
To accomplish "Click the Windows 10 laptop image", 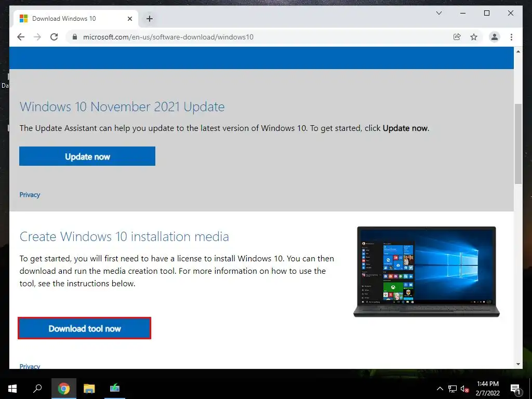I will [x=427, y=272].
